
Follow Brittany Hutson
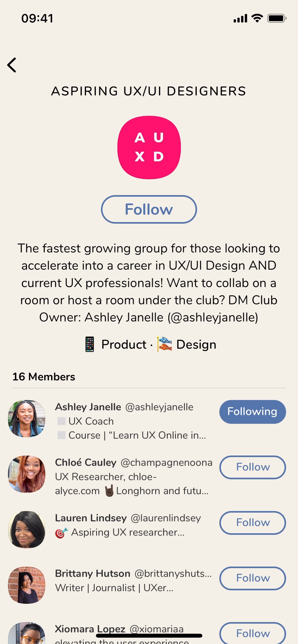coord(252,578)
